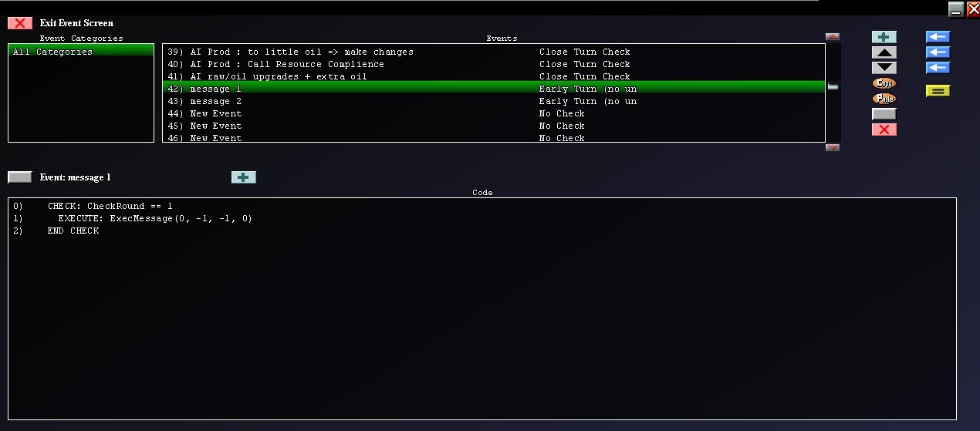Click the 'Event: message 1' label
The height and width of the screenshot is (431, 980).
click(76, 177)
